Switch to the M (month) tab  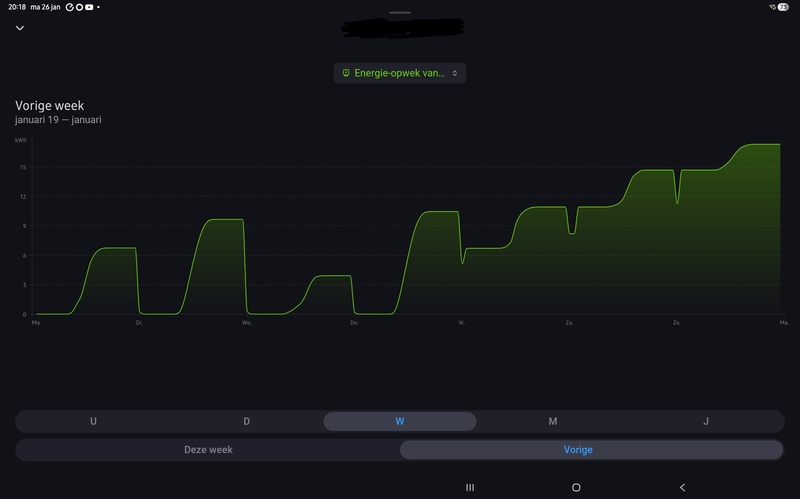(553, 421)
